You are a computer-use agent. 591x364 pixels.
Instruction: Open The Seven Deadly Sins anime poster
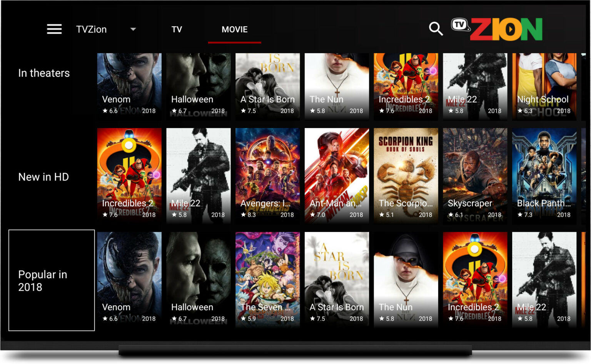coord(267,280)
